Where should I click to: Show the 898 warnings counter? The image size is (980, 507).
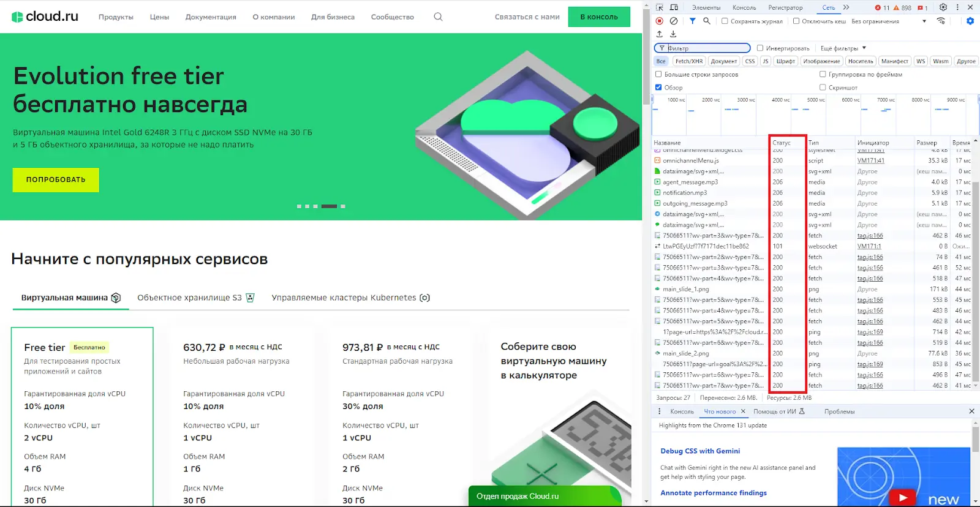902,8
